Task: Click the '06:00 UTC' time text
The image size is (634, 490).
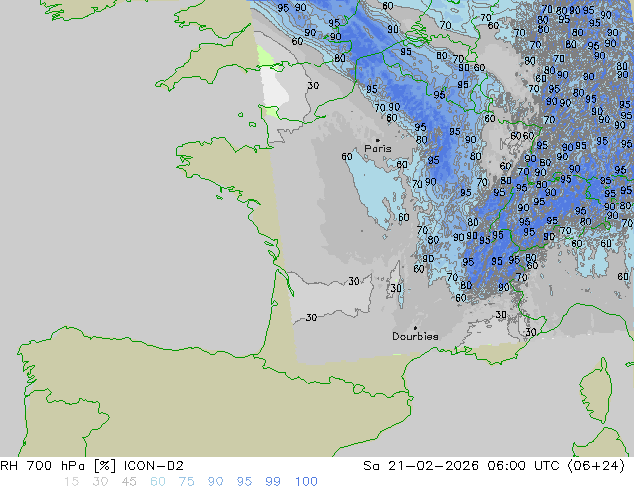Action: point(524,466)
